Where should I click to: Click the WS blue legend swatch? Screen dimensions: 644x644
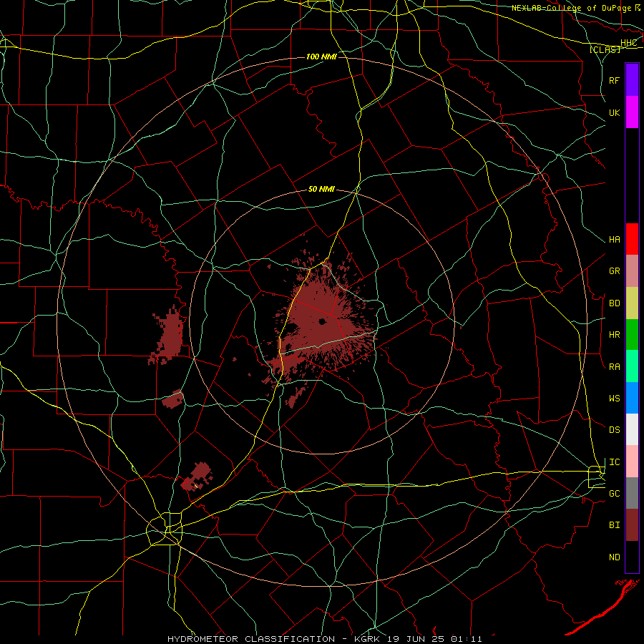632,398
